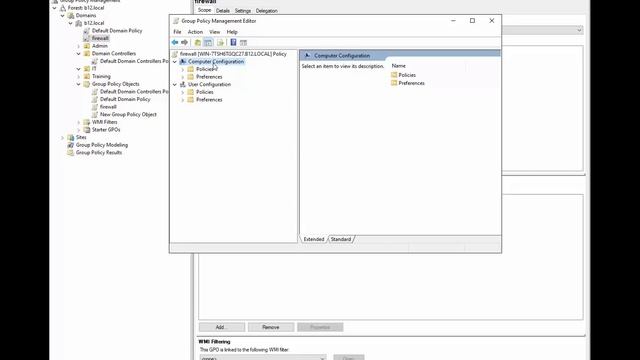
Task: Minimize the Group Policy Management Editor window
Action: click(453, 21)
